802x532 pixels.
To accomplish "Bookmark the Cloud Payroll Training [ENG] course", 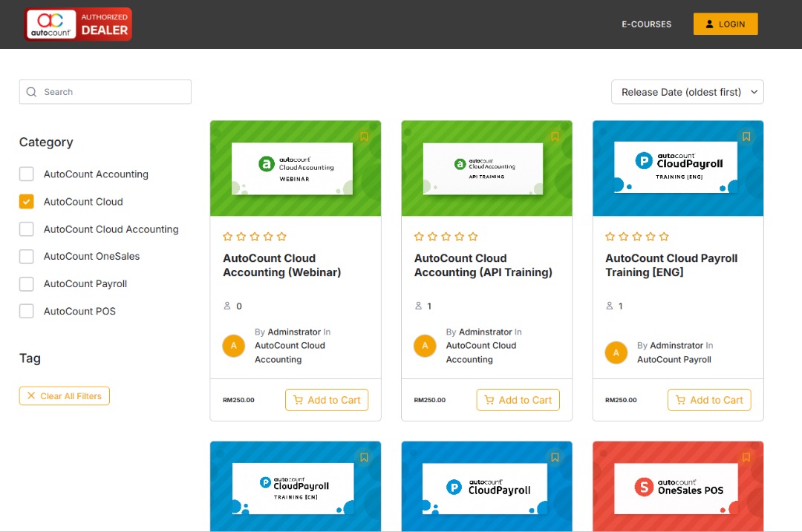I will point(746,137).
